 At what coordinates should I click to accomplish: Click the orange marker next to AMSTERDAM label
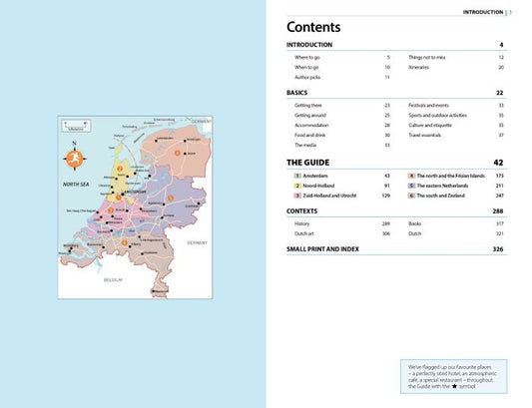[x=119, y=198]
